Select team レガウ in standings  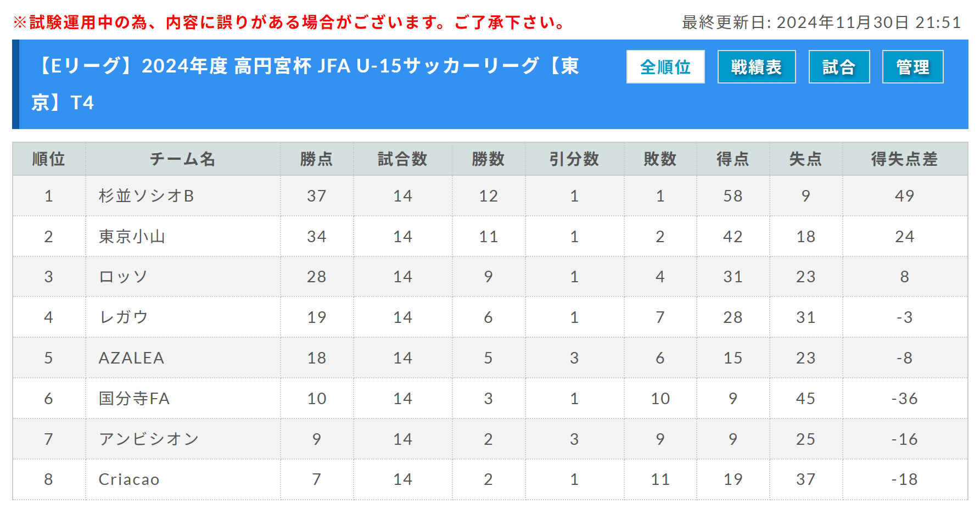click(x=124, y=317)
